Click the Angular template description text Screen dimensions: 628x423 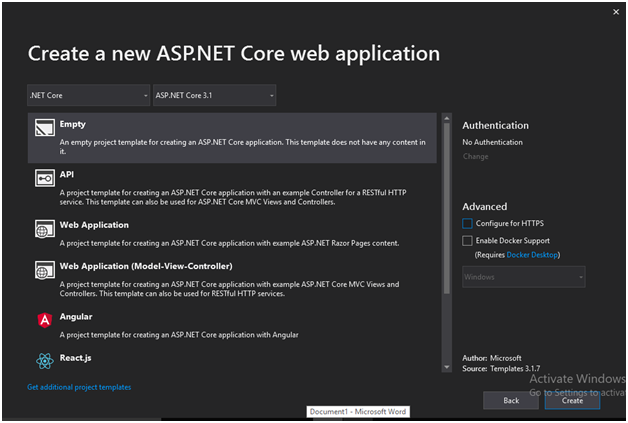(179, 334)
